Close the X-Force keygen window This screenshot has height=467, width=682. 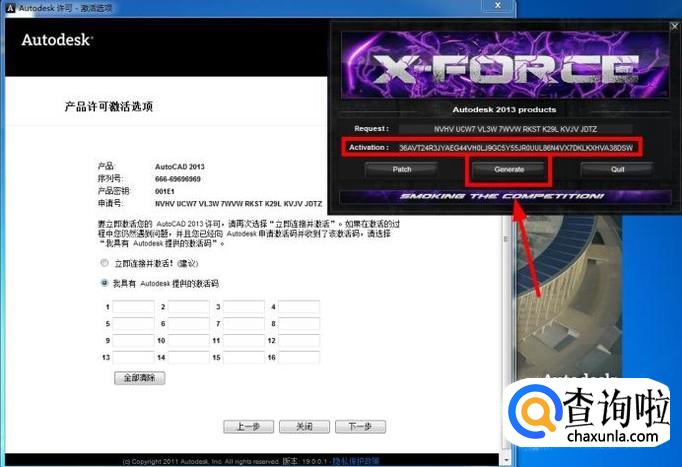coord(674,27)
